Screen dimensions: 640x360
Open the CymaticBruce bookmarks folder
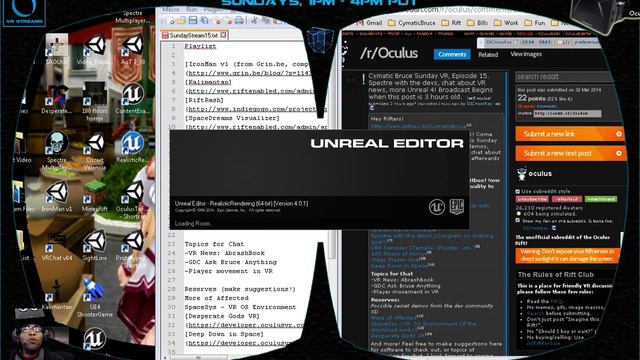tap(412, 23)
